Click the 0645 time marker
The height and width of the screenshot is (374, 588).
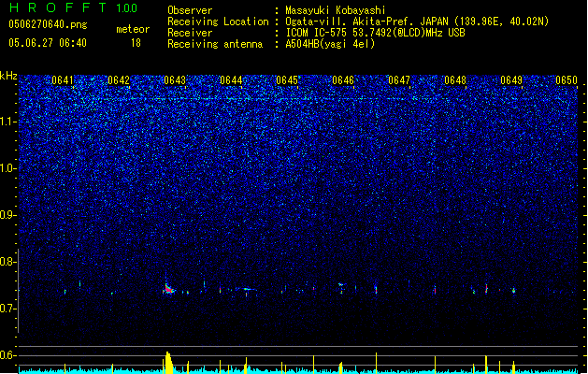[287, 80]
